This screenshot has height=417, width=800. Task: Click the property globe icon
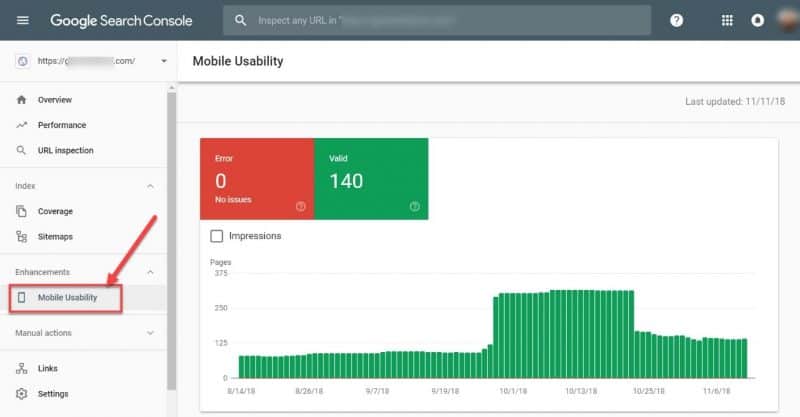22,61
